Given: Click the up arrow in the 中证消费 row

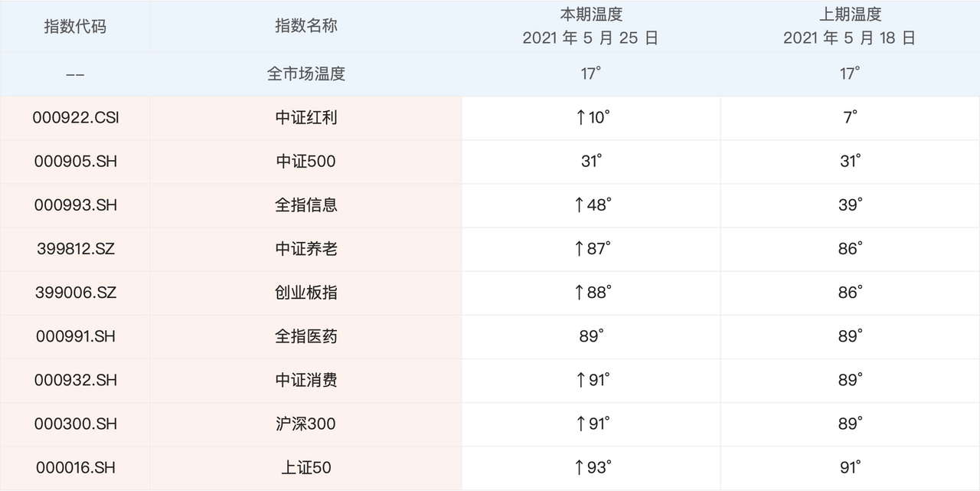Looking at the screenshot, I should tap(580, 380).
